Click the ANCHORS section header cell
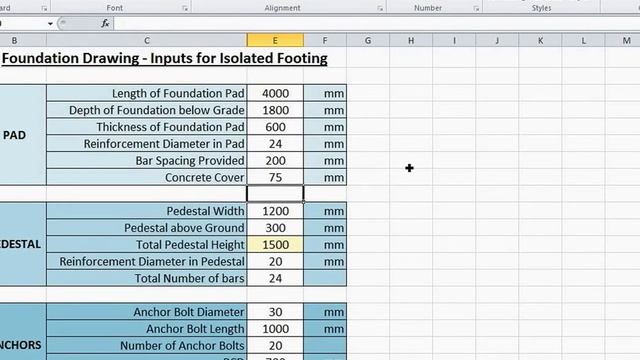Screen dimensions: 640x360 point(23,332)
